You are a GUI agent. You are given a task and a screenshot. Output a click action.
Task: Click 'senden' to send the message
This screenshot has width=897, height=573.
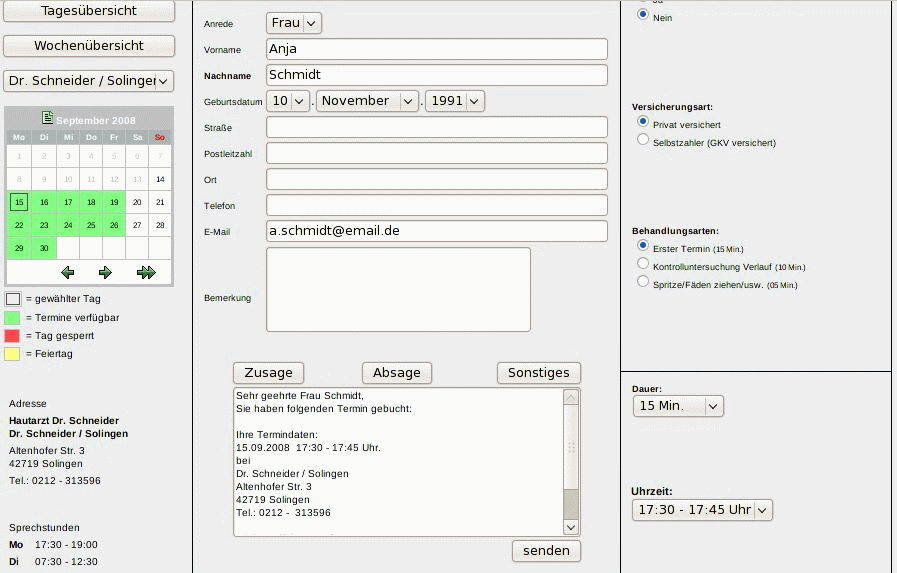click(546, 551)
